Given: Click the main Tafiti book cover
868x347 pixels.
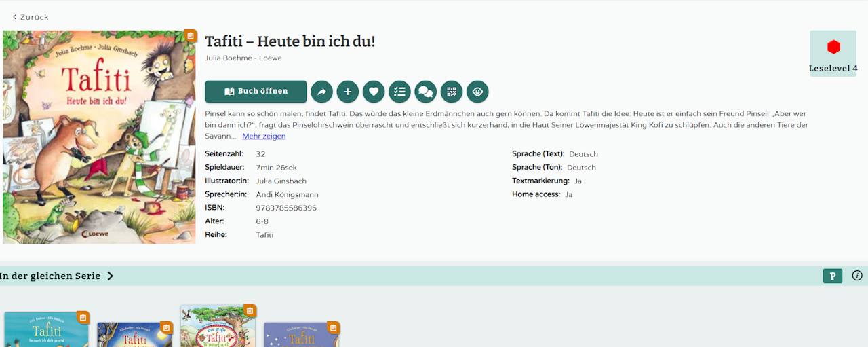Looking at the screenshot, I should 99,137.
